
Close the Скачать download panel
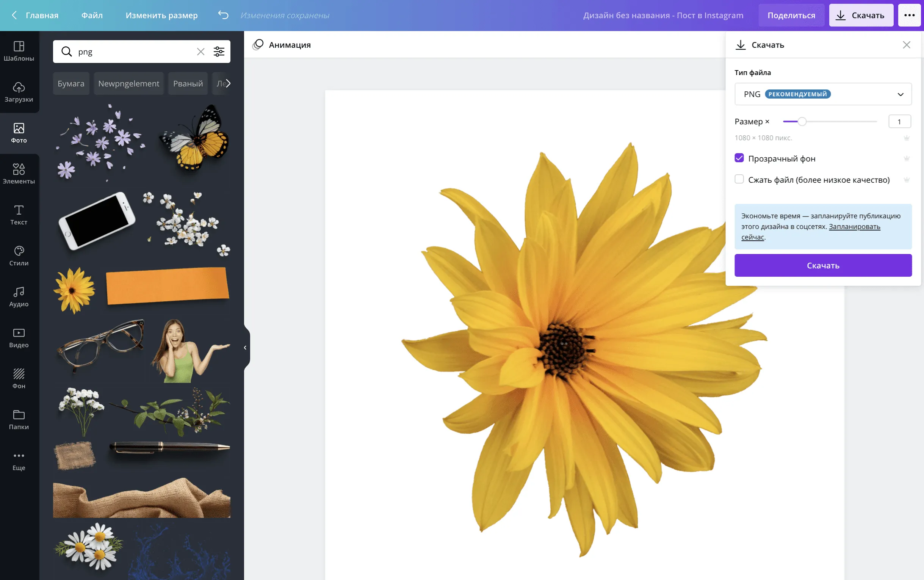(906, 45)
